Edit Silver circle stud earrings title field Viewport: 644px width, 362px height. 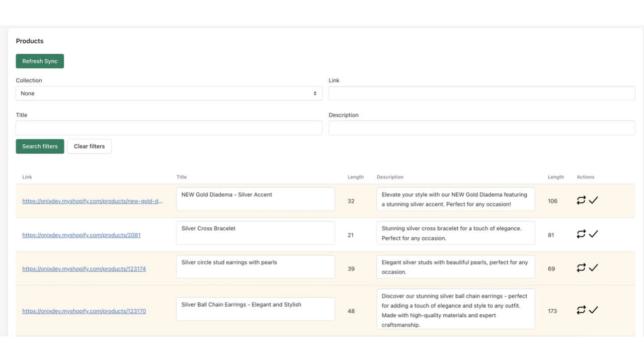(256, 266)
